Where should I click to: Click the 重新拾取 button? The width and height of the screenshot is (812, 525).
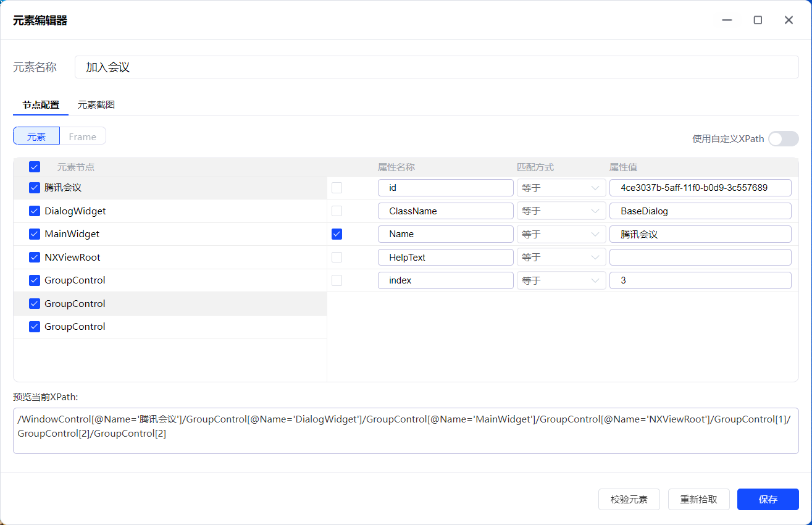click(698, 500)
